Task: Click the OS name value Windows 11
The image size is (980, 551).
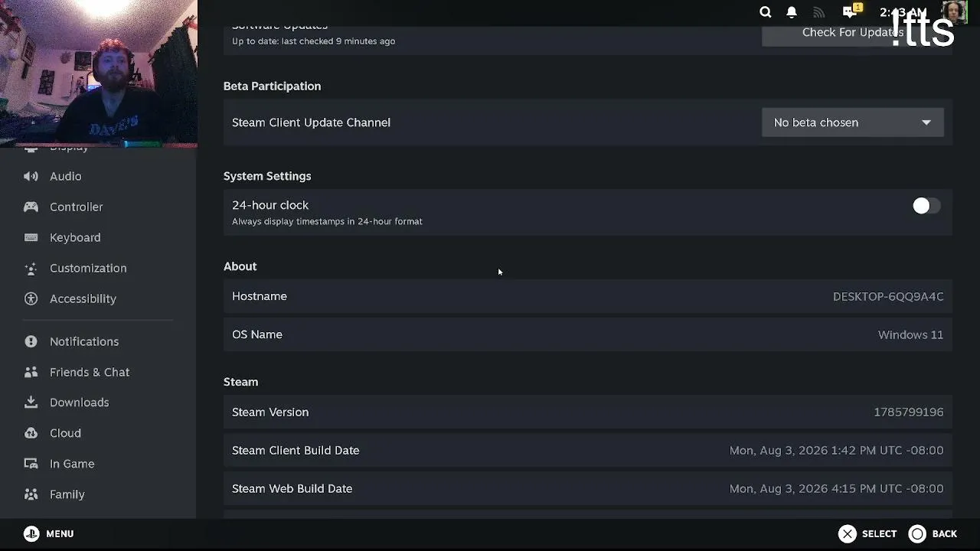Action: (x=910, y=334)
